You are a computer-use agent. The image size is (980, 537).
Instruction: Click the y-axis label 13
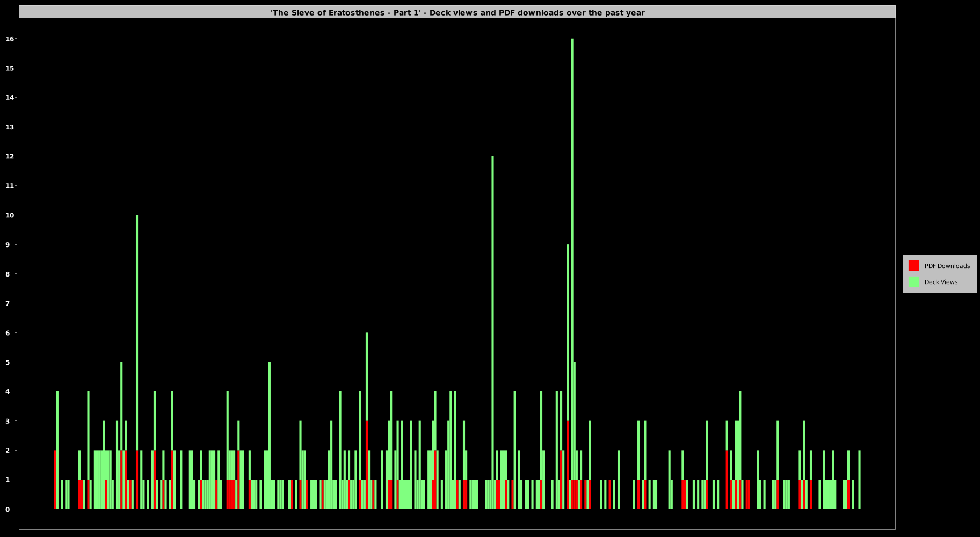10,127
